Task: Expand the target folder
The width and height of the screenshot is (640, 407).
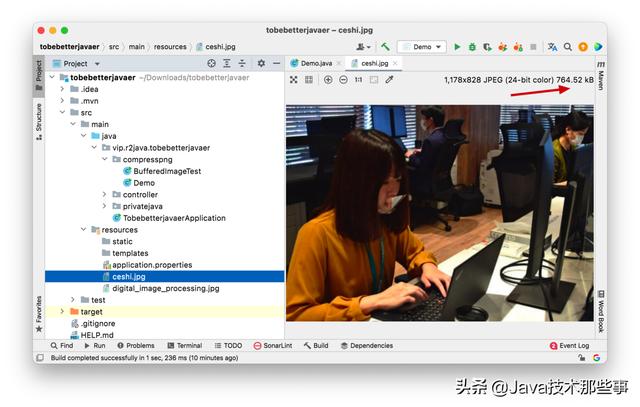Action: (x=62, y=311)
